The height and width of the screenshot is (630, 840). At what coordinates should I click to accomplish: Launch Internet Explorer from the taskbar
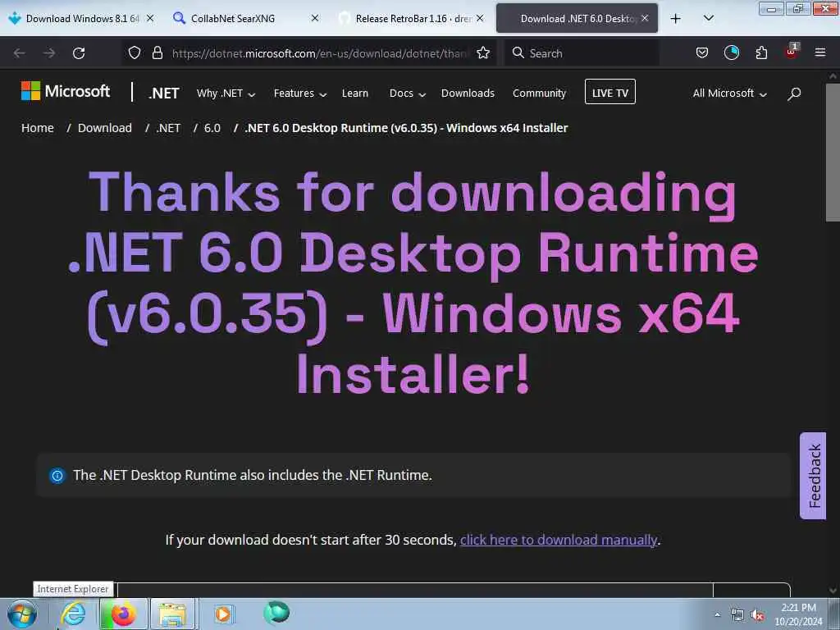coord(73,614)
